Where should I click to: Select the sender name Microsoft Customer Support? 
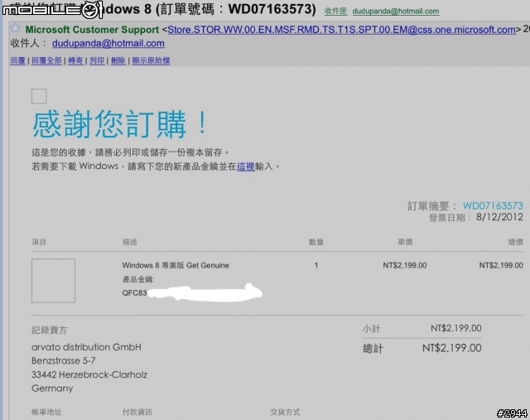click(x=92, y=30)
